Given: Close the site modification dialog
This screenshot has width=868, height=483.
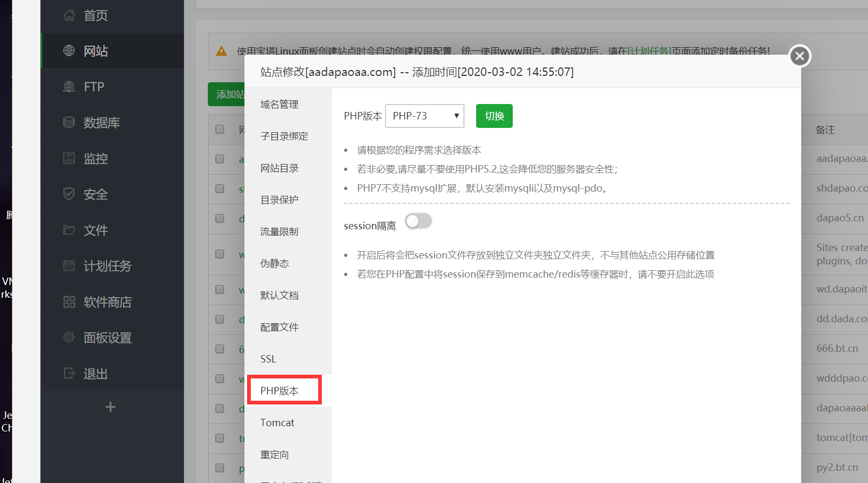Looking at the screenshot, I should tap(800, 56).
